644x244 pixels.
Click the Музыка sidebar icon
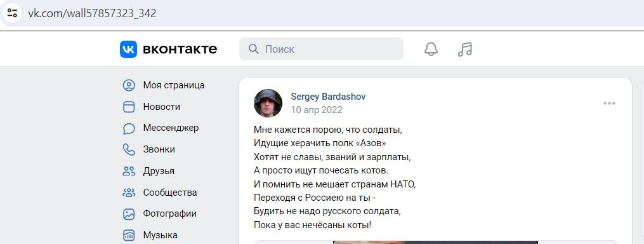click(129, 235)
